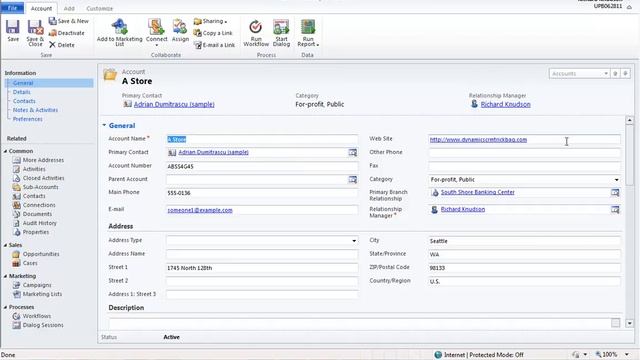Screen dimensions: 640x360
Task: Delete the account via ribbon
Action: coord(62,45)
